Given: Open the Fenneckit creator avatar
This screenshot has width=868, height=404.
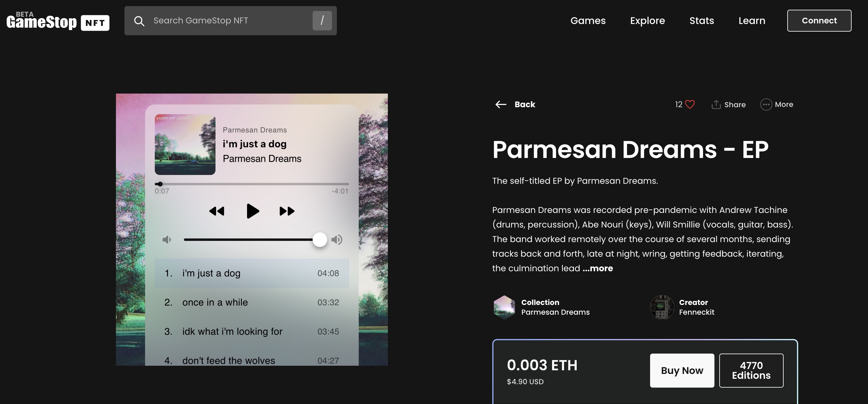Looking at the screenshot, I should (x=662, y=307).
